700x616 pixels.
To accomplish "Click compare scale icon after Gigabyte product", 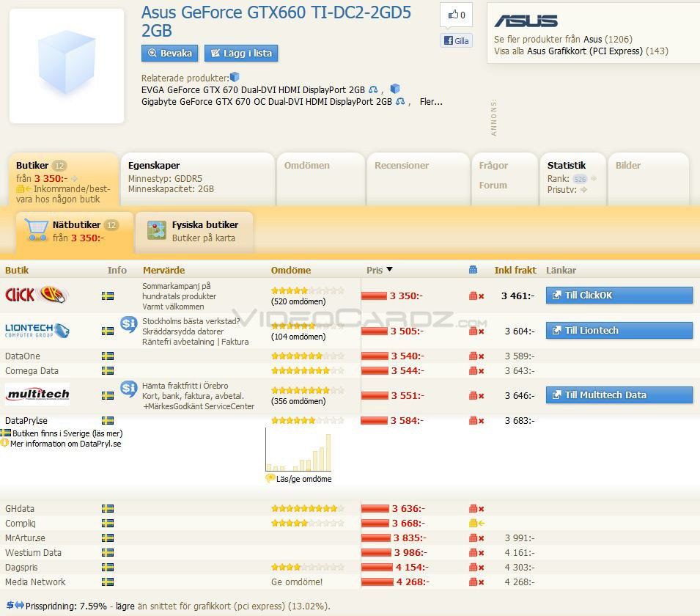I will (x=400, y=101).
